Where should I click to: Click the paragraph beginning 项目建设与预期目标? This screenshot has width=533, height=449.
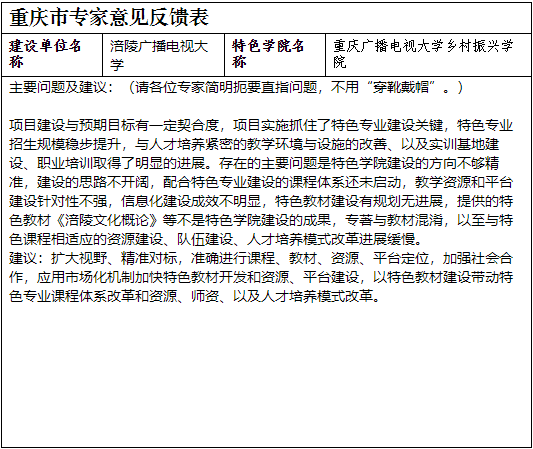tap(261, 182)
